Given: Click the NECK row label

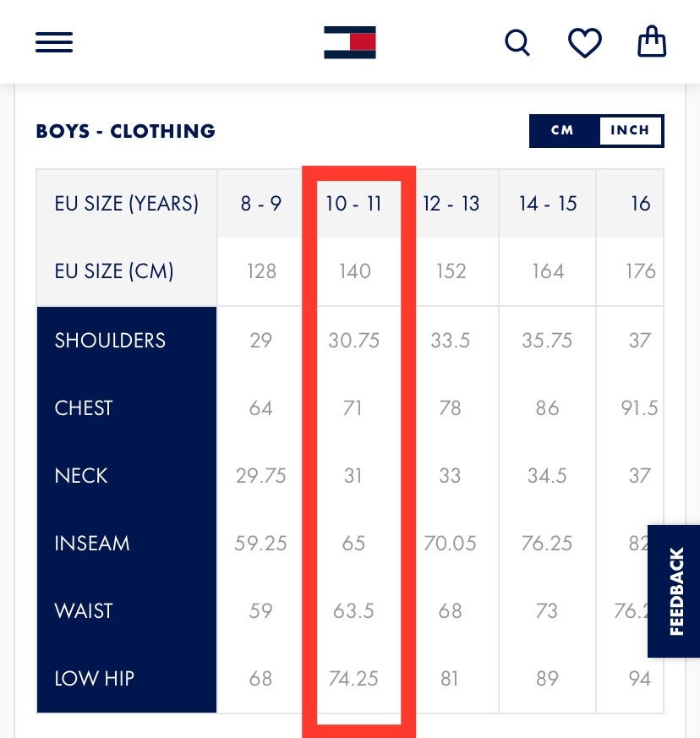Looking at the screenshot, I should (81, 476).
